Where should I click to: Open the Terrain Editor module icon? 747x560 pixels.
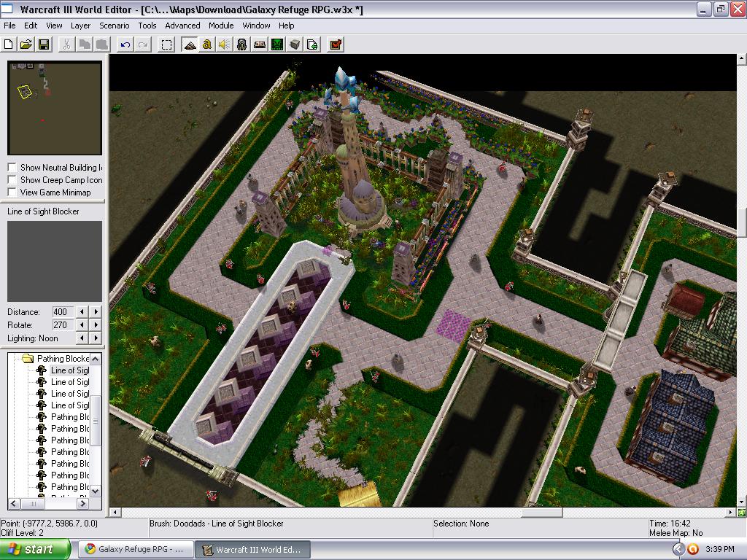coord(190,44)
